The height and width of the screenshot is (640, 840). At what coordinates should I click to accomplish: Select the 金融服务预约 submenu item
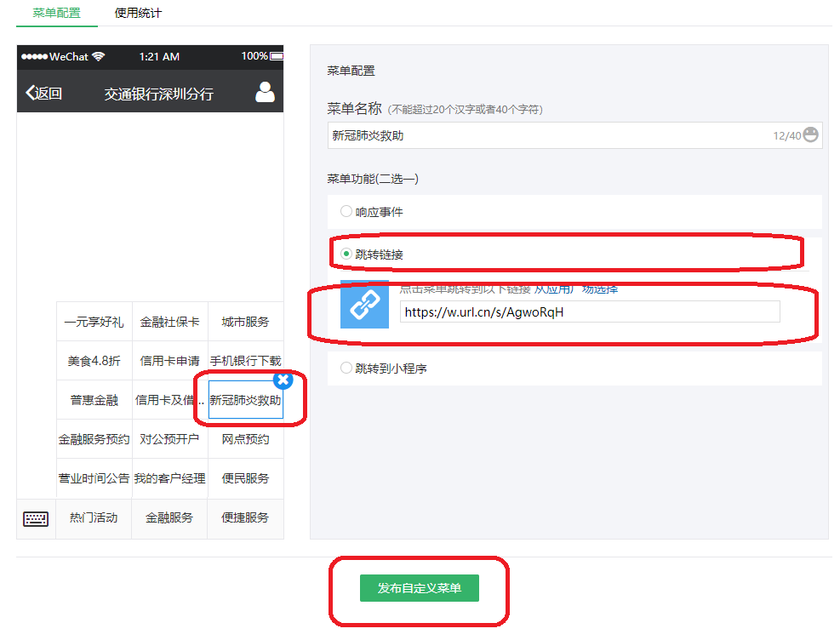(94, 439)
